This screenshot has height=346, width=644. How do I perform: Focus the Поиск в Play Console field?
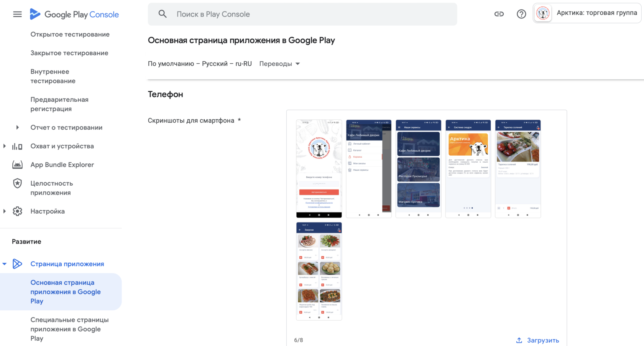[302, 14]
